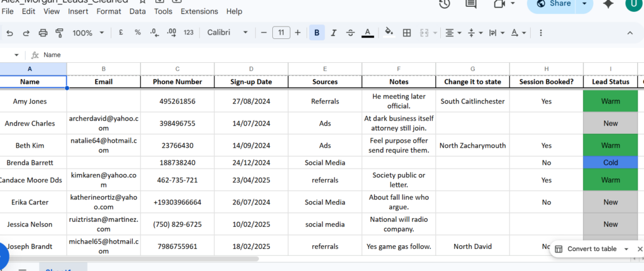
Task: Collapse the menus with the chevron
Action: 630,33
